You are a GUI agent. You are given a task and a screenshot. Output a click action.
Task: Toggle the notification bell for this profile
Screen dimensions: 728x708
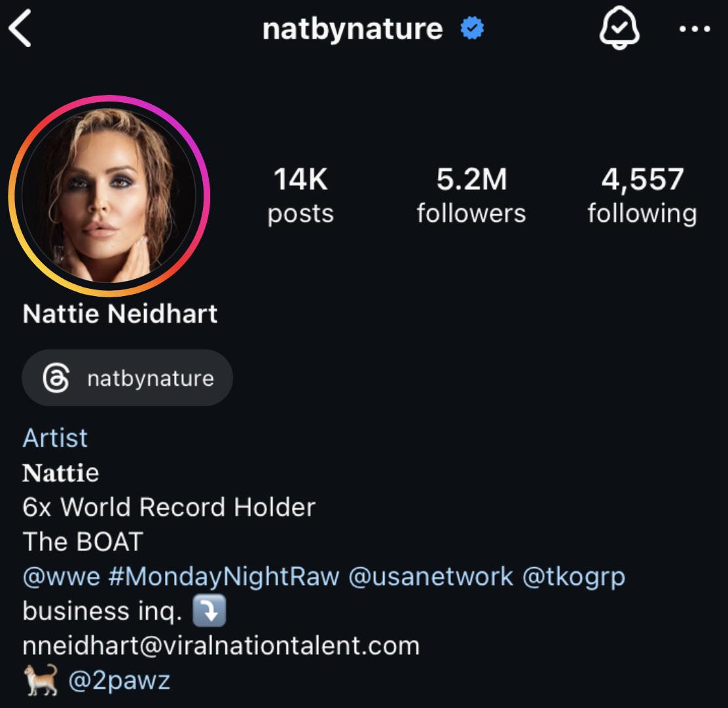point(619,29)
